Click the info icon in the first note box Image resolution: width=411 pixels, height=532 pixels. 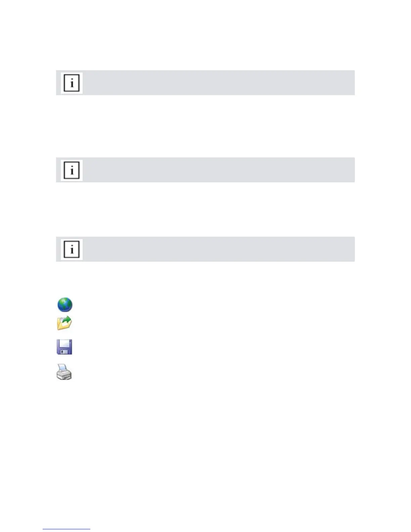72,83
